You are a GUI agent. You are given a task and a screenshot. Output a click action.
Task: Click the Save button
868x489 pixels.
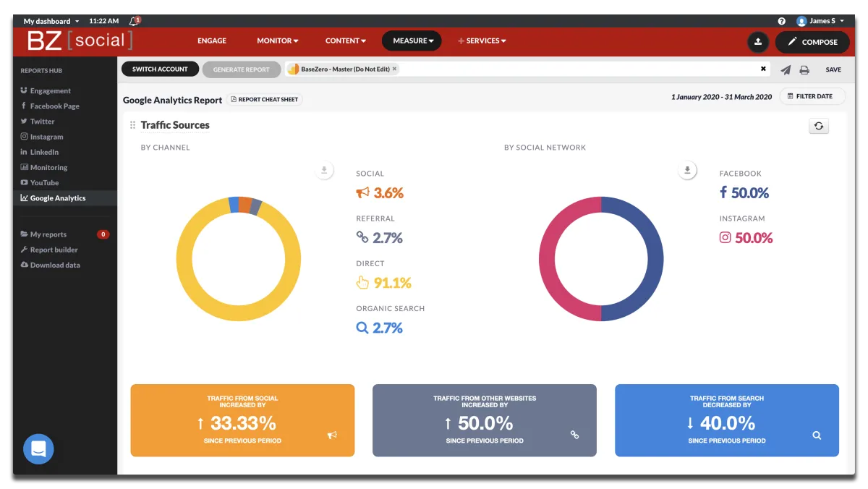coord(833,70)
